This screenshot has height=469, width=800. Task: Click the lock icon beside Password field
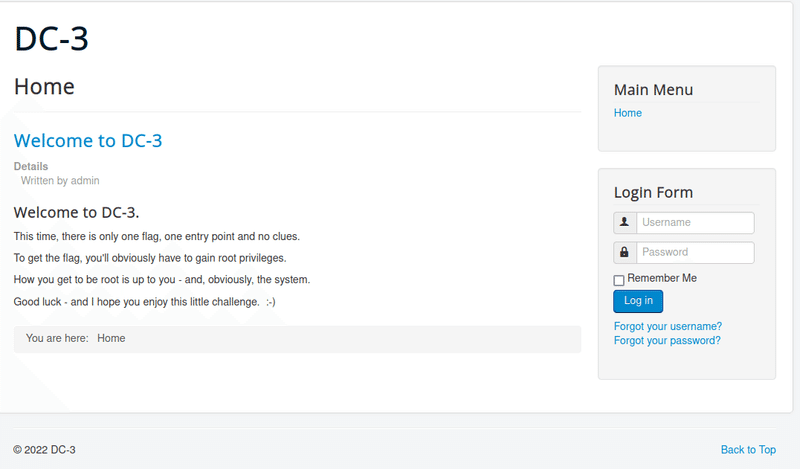click(x=624, y=252)
